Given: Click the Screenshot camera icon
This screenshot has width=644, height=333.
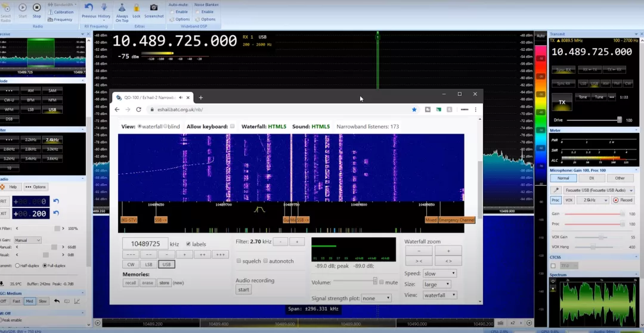Looking at the screenshot, I should [154, 7].
